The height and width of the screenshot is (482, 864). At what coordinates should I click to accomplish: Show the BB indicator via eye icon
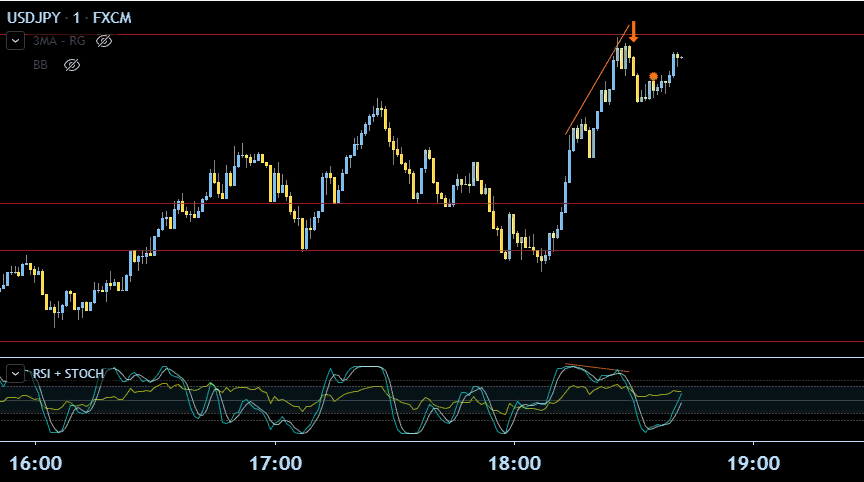click(72, 65)
